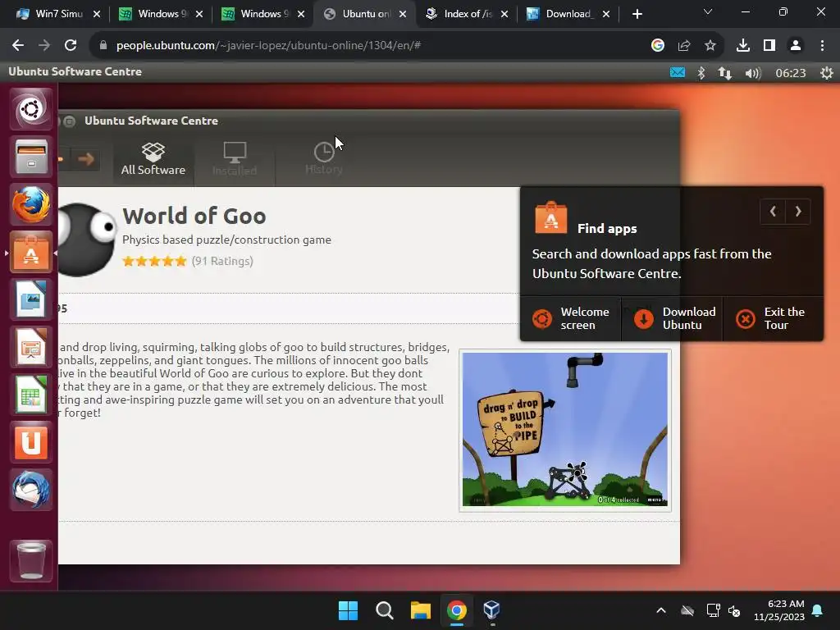The height and width of the screenshot is (630, 840).
Task: Click the Bluetooth indicator in Ubuntu panel
Action: pyautogui.click(x=701, y=72)
